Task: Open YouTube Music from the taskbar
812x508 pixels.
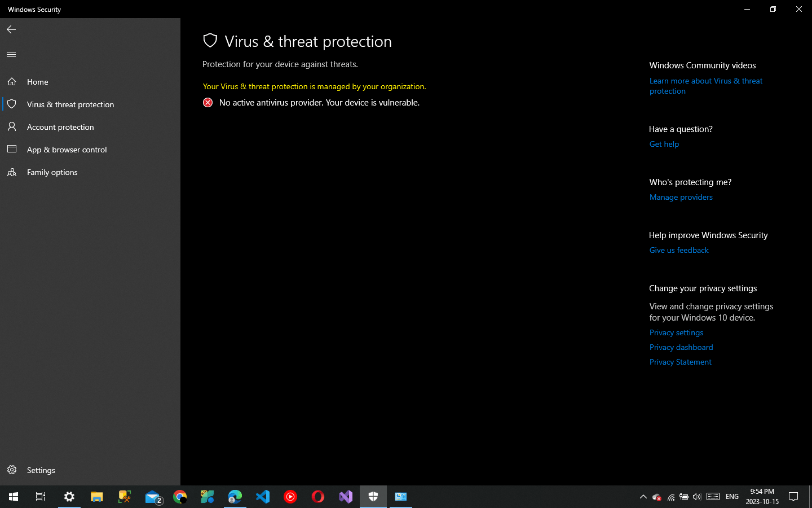Action: pos(290,497)
